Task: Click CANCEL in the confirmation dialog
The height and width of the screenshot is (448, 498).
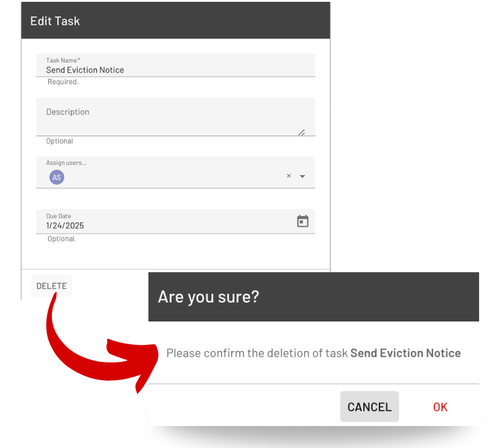Action: (370, 407)
